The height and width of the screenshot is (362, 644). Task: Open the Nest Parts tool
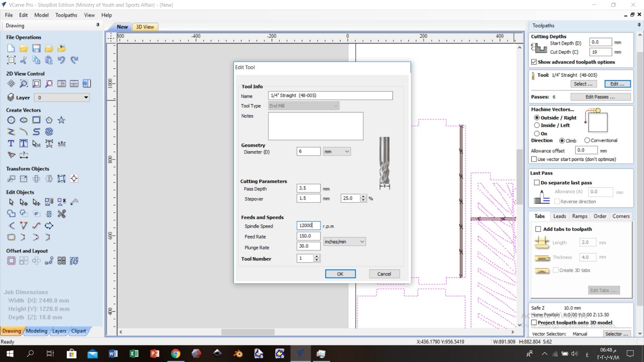[74, 261]
